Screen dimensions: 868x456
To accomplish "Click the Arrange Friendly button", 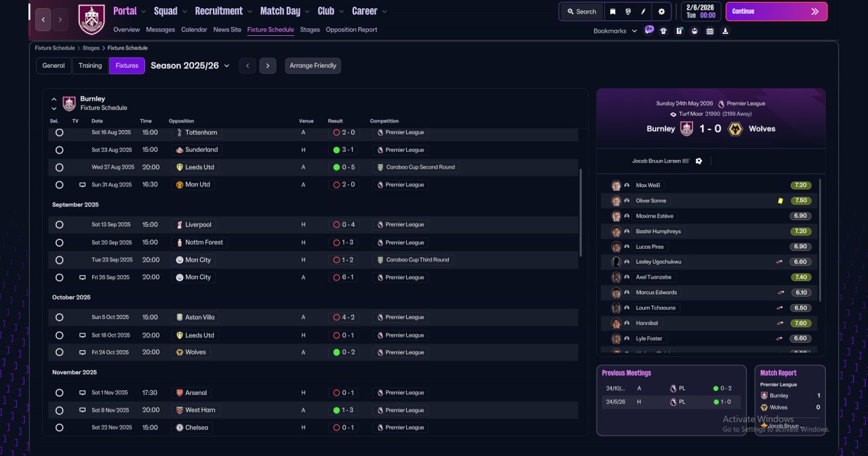I will coord(313,66).
